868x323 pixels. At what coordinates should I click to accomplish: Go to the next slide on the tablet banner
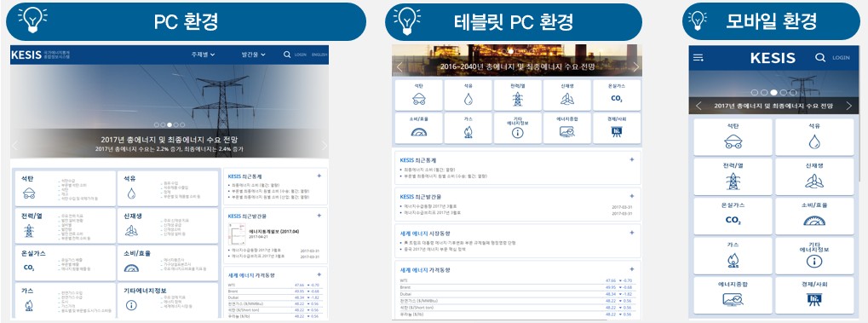(x=635, y=67)
